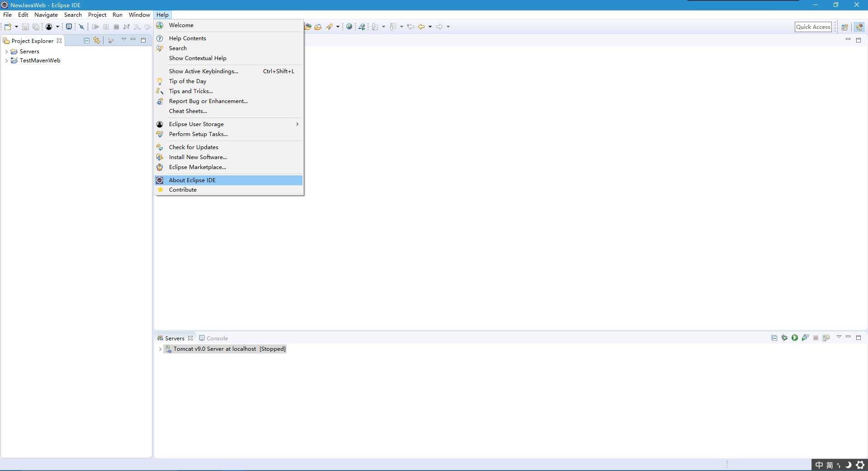Click the Open Type toolbar icon

pos(308,27)
